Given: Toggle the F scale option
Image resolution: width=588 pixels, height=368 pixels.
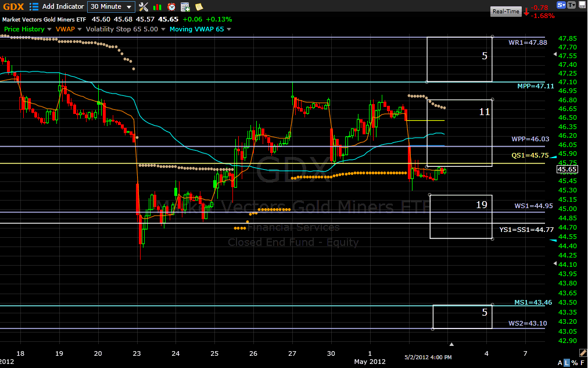Looking at the screenshot, I should tap(582, 363).
